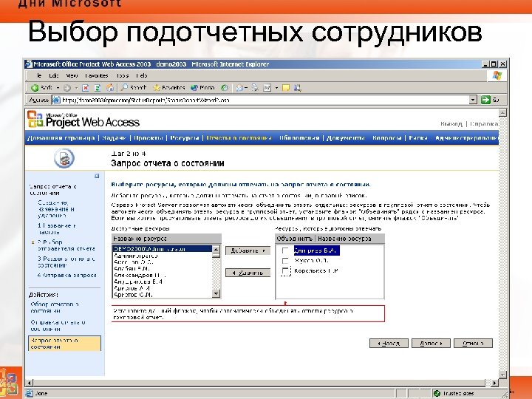Open Search from IE toolbar
The image size is (532, 399).
pyautogui.click(x=134, y=87)
